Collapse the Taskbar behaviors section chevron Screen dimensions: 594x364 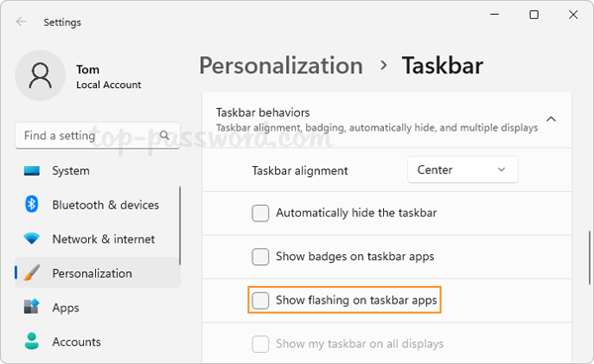click(x=551, y=119)
